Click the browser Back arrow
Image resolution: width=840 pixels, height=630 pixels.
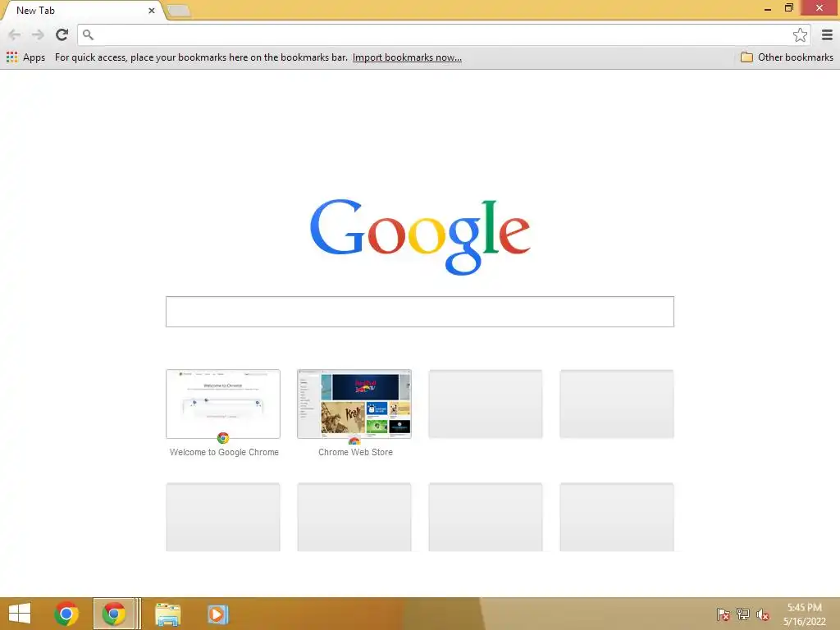tap(15, 34)
